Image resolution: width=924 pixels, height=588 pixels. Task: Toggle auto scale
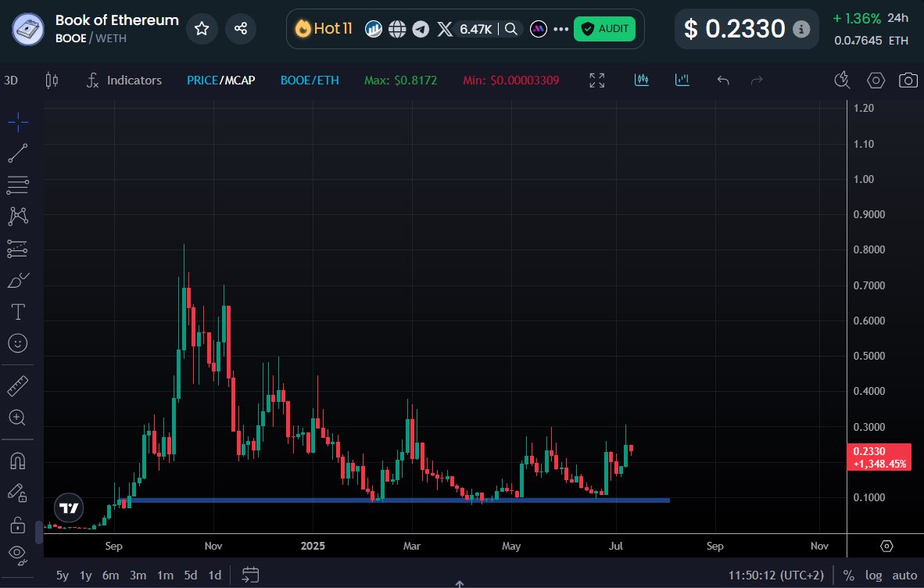pos(904,575)
